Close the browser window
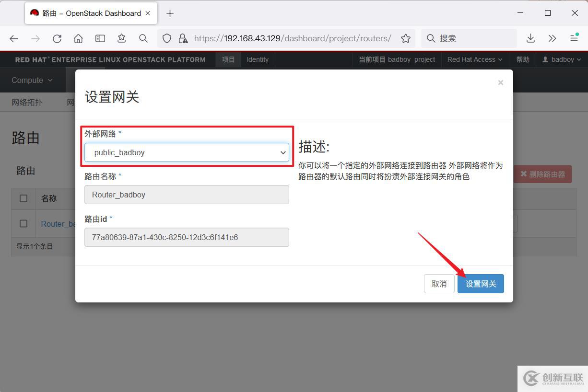The image size is (588, 392). tap(575, 13)
